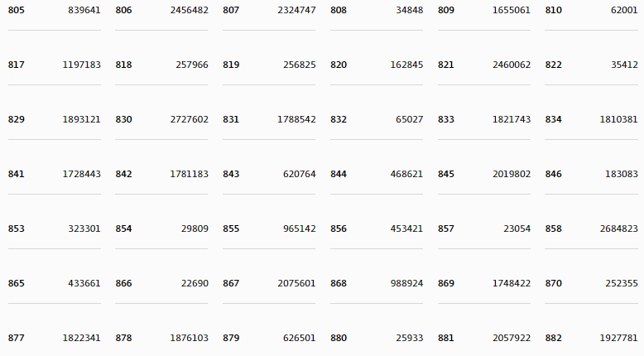Select the 854 label
Viewport: 644px width, 356px height.
[123, 229]
